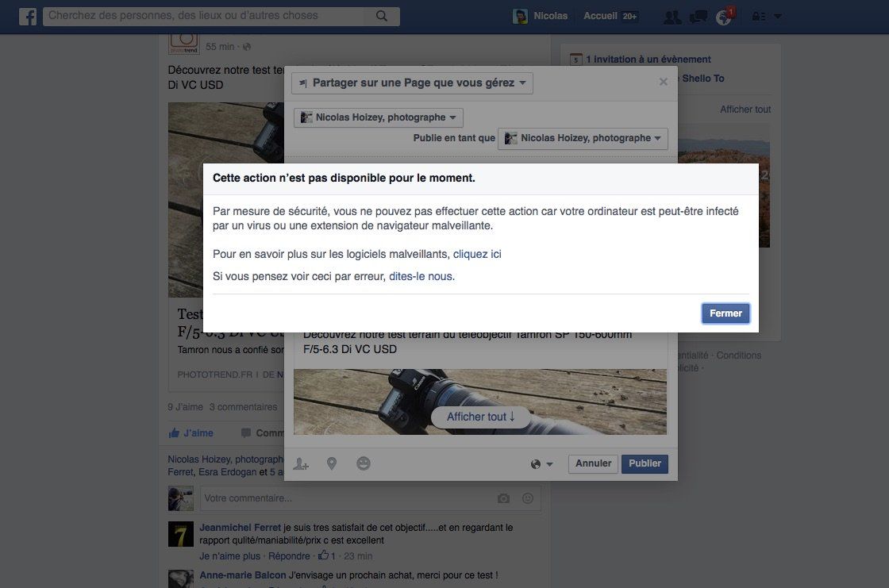
Task: Open the messages icon in top bar
Action: [x=698, y=17]
